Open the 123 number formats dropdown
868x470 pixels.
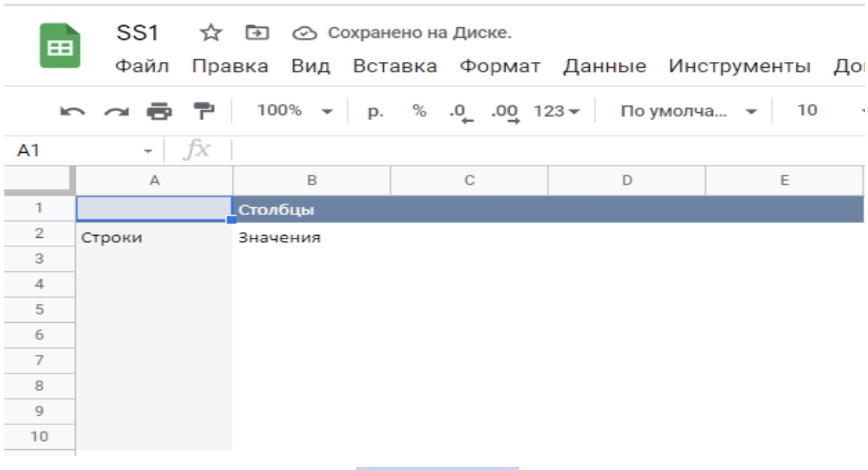pyautogui.click(x=558, y=111)
